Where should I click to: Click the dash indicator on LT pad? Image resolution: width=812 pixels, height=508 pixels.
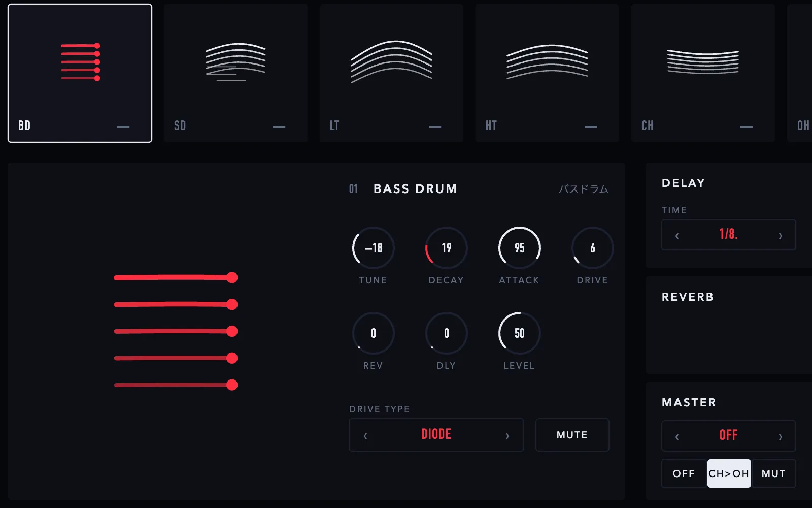(x=435, y=126)
